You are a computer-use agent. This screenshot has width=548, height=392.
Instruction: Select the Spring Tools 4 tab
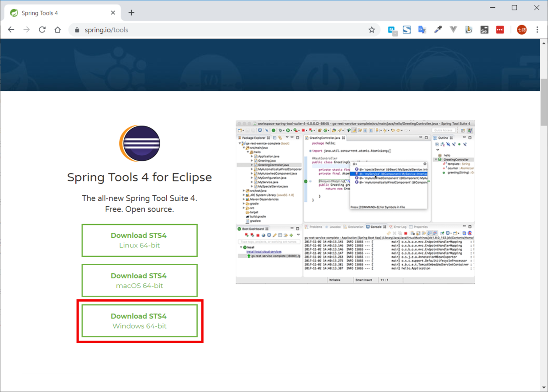[63, 13]
